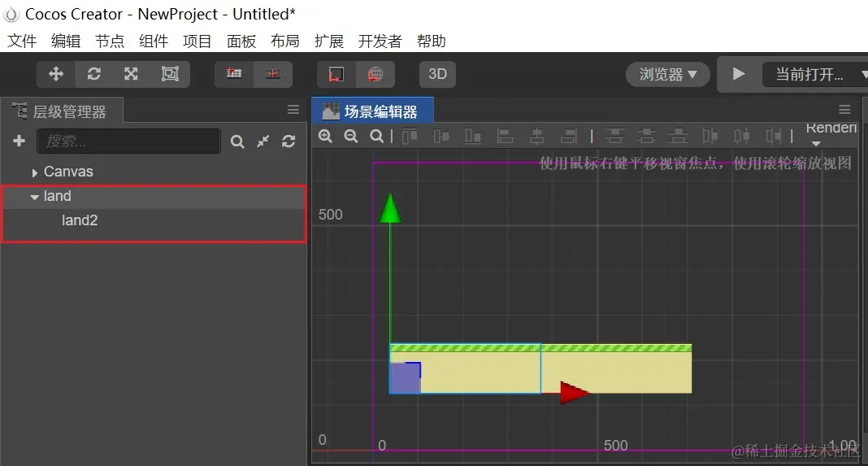The height and width of the screenshot is (466, 868).
Task: Click the globe view toolbar icon
Action: click(375, 74)
